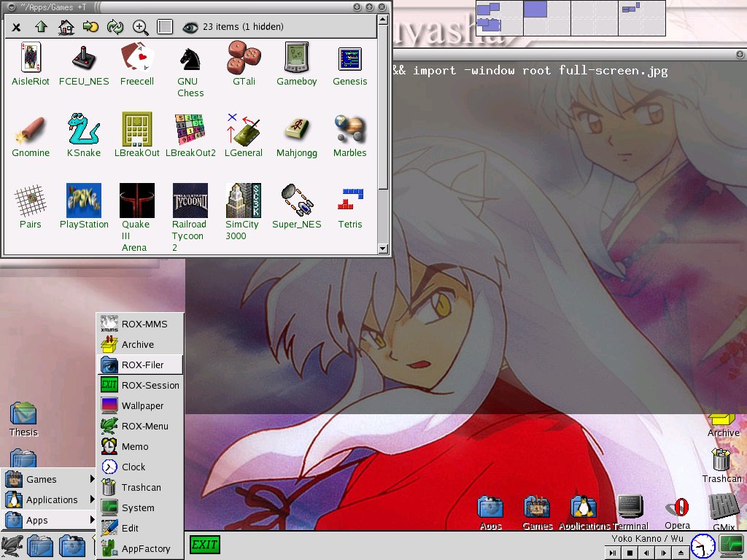
Task: Expand the Applications submenu
Action: pyautogui.click(x=49, y=499)
